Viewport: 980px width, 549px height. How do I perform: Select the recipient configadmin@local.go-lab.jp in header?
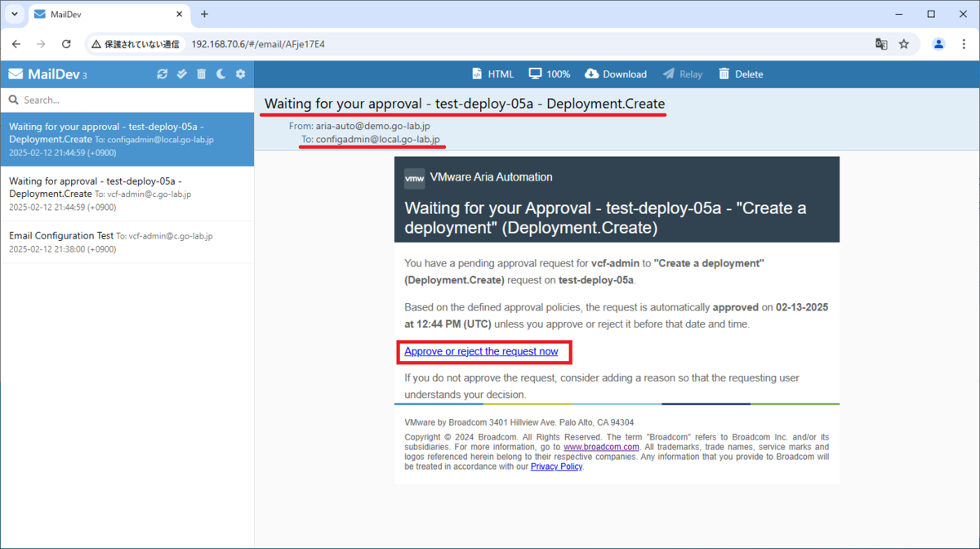click(x=378, y=140)
